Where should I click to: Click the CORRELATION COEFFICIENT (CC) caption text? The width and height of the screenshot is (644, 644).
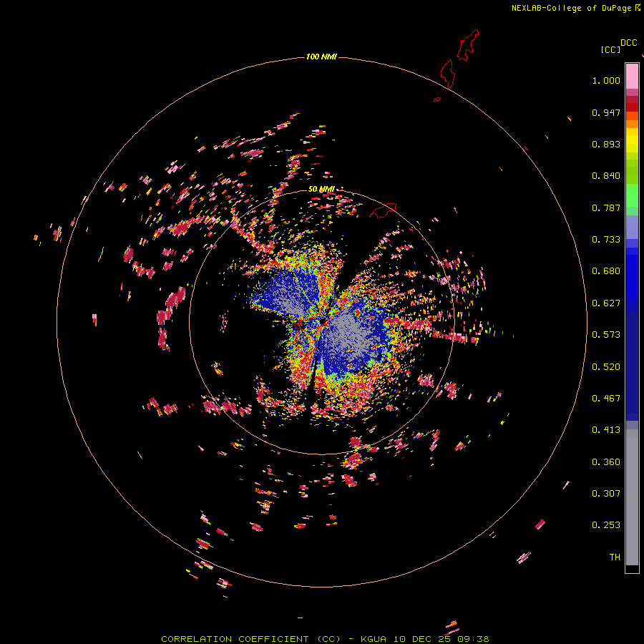coord(251,639)
